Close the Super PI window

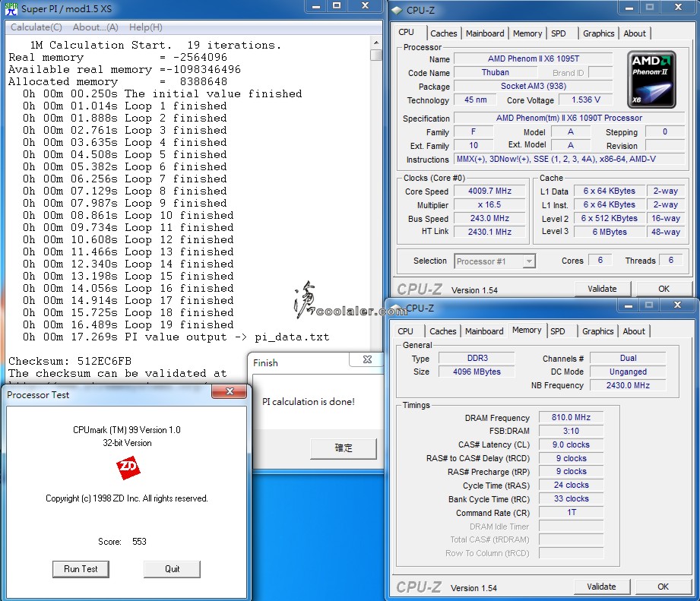365,6
